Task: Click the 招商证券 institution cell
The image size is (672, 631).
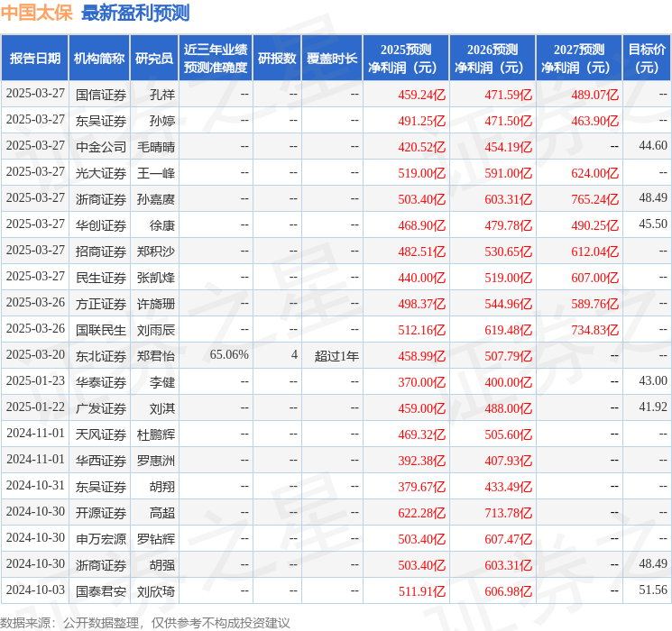Action: pyautogui.click(x=101, y=251)
